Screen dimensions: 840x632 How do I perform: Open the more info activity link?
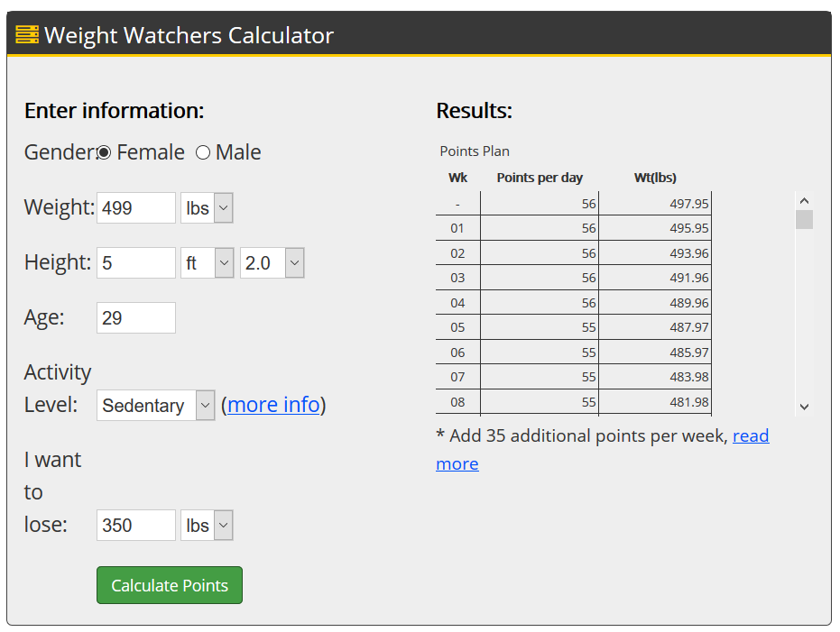(273, 405)
